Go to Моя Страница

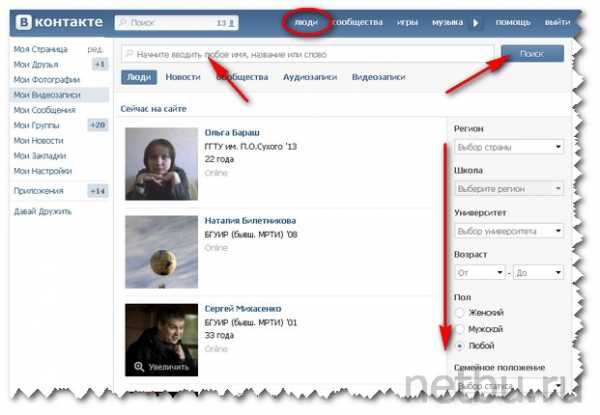click(x=41, y=49)
